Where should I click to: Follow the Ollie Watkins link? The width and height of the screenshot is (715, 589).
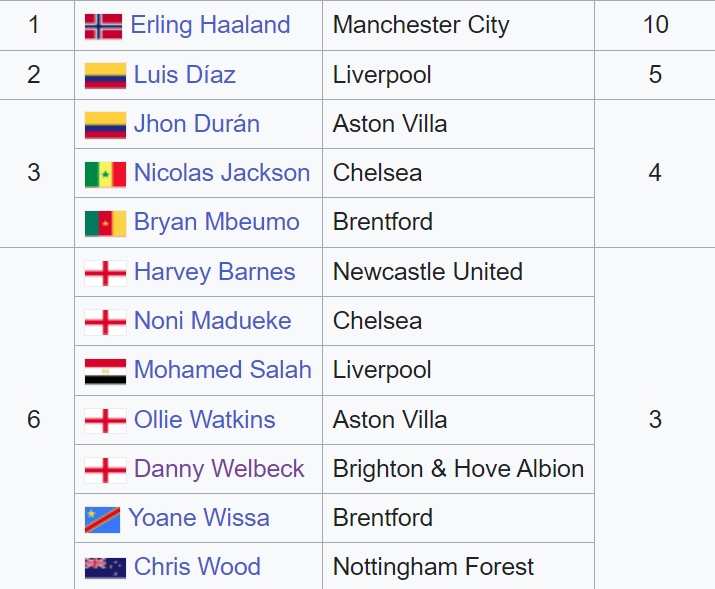[205, 419]
